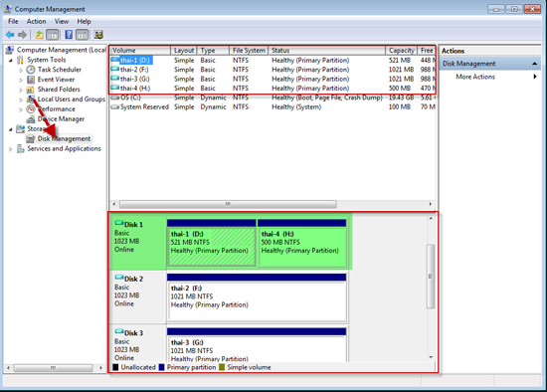Open the File menu
547x392 pixels.
[x=13, y=21]
